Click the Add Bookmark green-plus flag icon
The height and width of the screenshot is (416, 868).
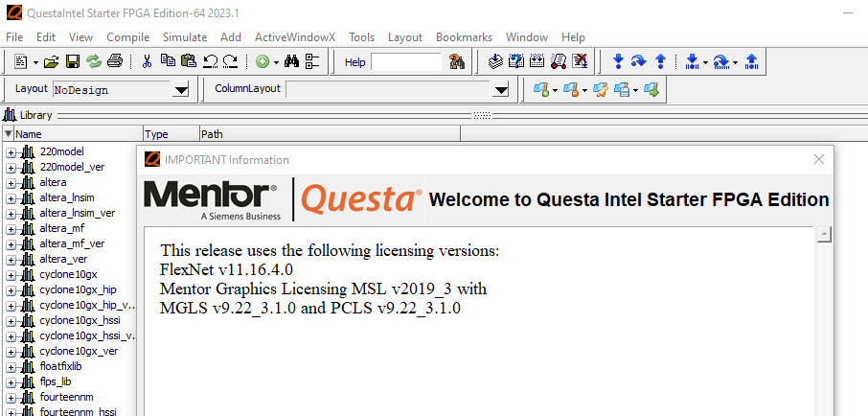541,89
